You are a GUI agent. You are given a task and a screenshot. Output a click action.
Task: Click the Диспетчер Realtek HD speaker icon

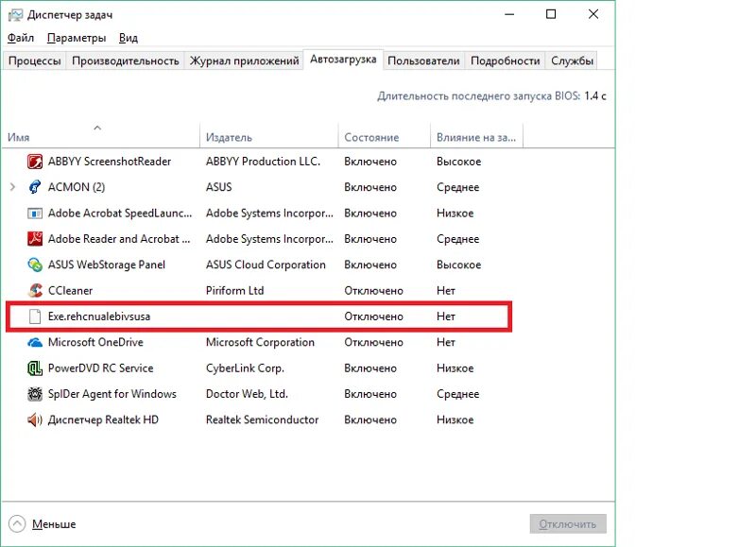tap(35, 419)
